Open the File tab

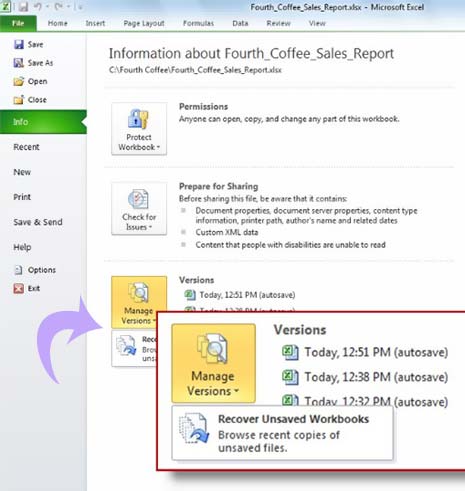tap(18, 23)
